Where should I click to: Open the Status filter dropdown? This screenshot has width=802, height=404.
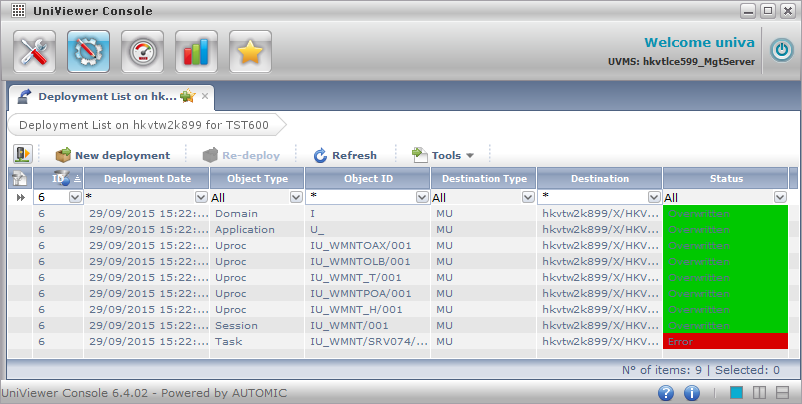pyautogui.click(x=780, y=197)
